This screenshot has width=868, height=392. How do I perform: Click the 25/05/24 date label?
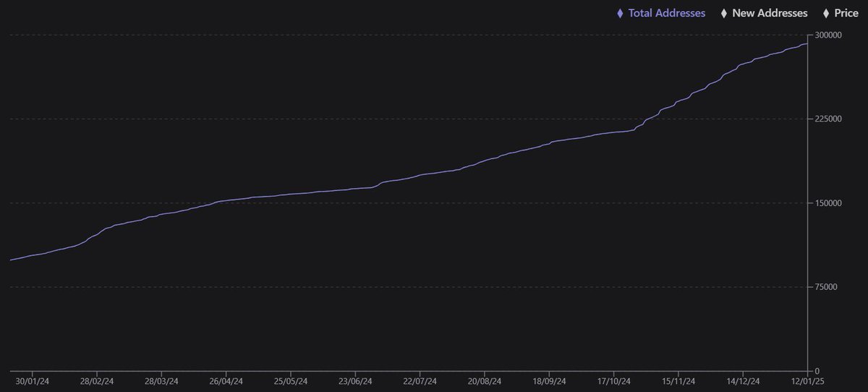[x=291, y=382]
